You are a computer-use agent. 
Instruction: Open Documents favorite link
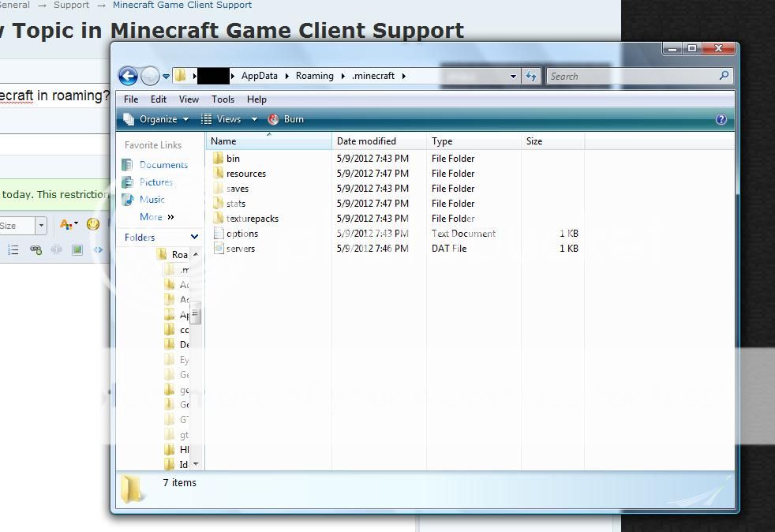click(x=163, y=165)
